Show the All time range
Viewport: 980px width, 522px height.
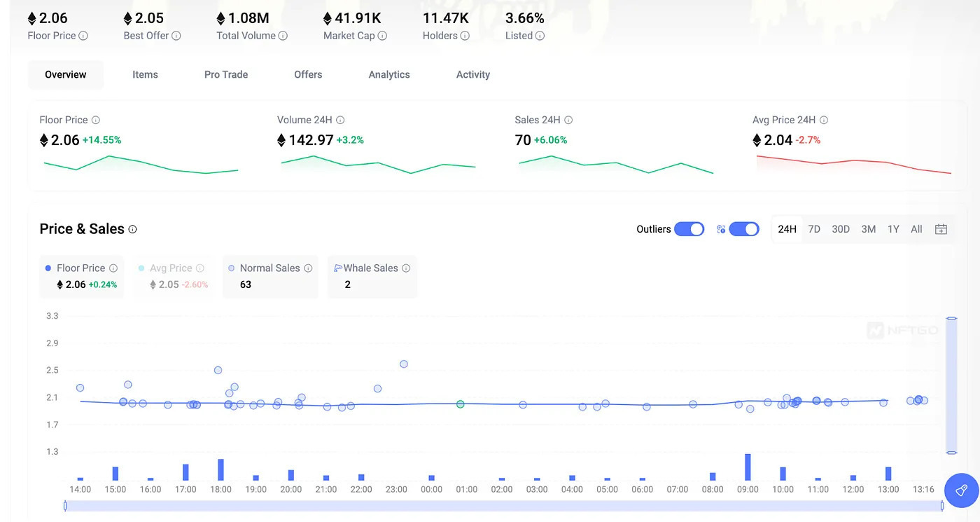click(916, 229)
